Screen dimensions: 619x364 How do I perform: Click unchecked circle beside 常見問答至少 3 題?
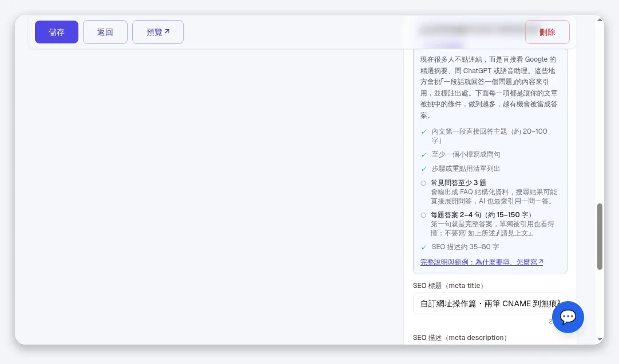423,183
